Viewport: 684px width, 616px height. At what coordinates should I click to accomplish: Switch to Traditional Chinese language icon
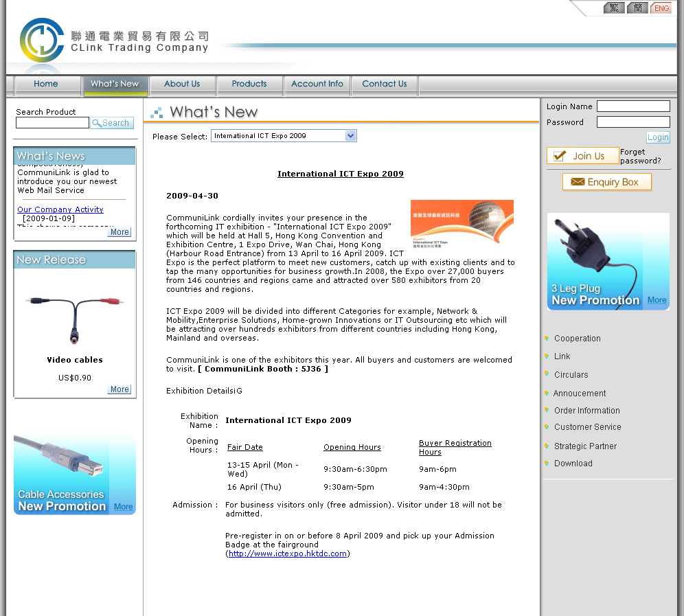point(614,8)
